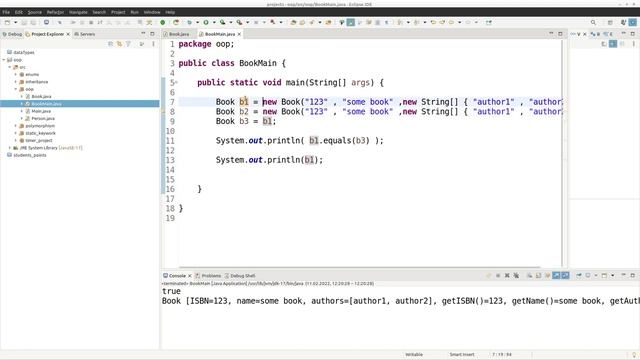Expand the inheritance package
640x360 pixels.
click(16, 82)
